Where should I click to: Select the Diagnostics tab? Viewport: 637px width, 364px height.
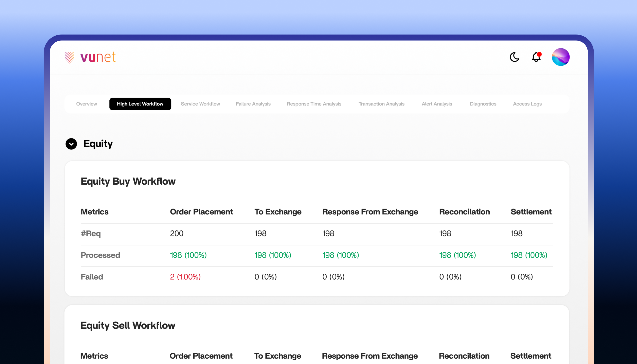(x=483, y=104)
